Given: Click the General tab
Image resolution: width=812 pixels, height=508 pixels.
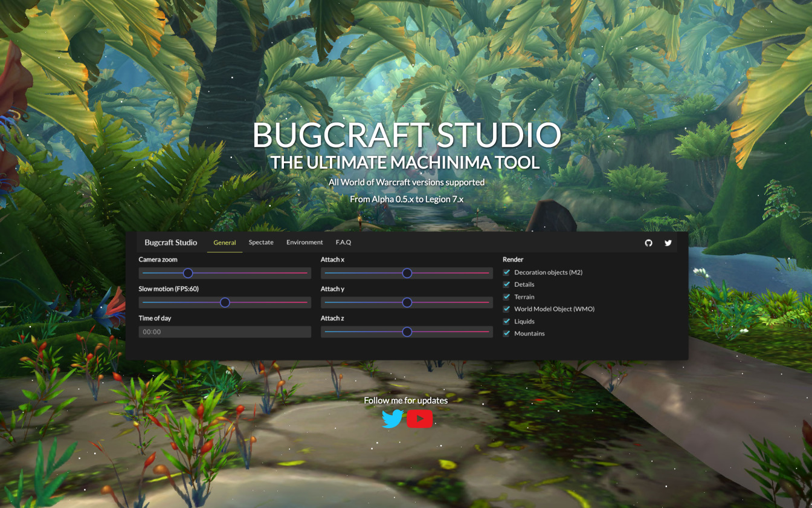Looking at the screenshot, I should [x=224, y=242].
